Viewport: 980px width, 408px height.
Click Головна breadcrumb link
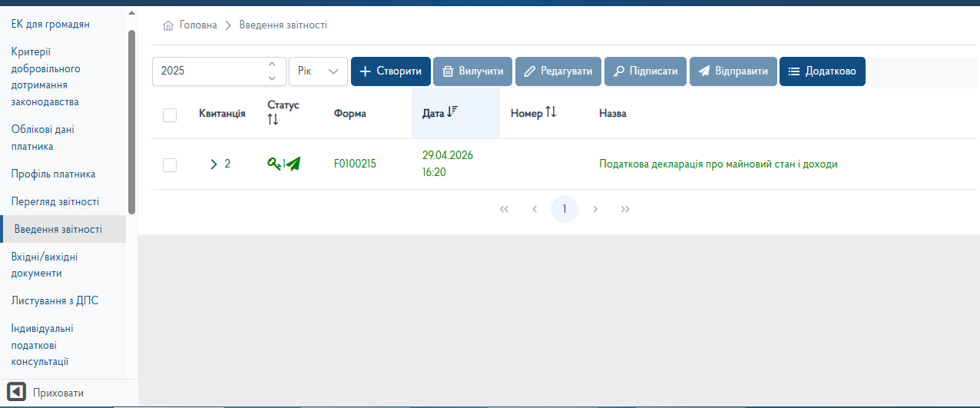pyautogui.click(x=198, y=25)
